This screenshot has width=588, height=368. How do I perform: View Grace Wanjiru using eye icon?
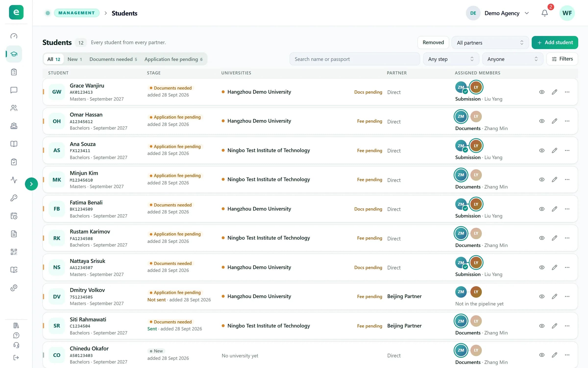coord(542,92)
